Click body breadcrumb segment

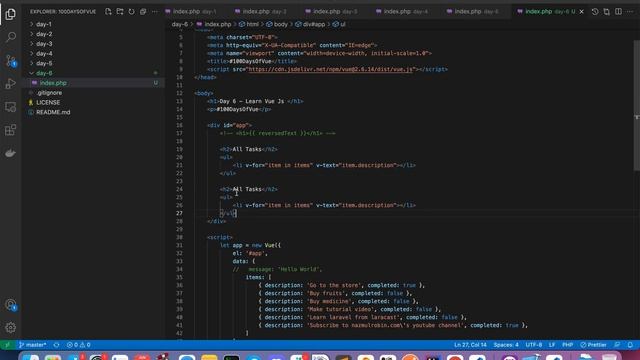coord(277,24)
